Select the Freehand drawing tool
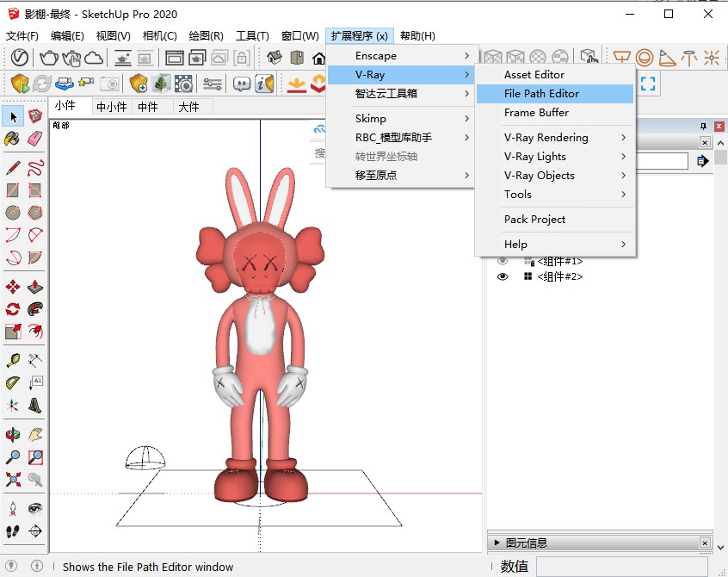The image size is (728, 577). tap(35, 168)
